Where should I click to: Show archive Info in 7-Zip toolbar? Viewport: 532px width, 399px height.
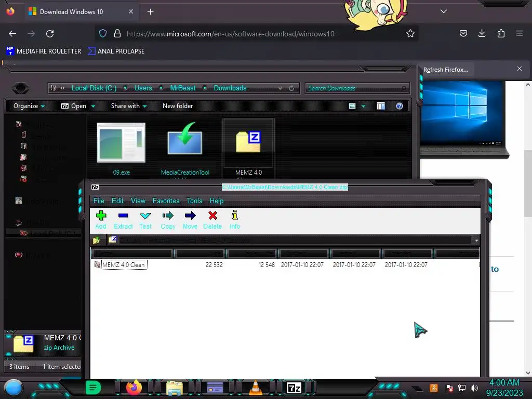[x=235, y=220]
